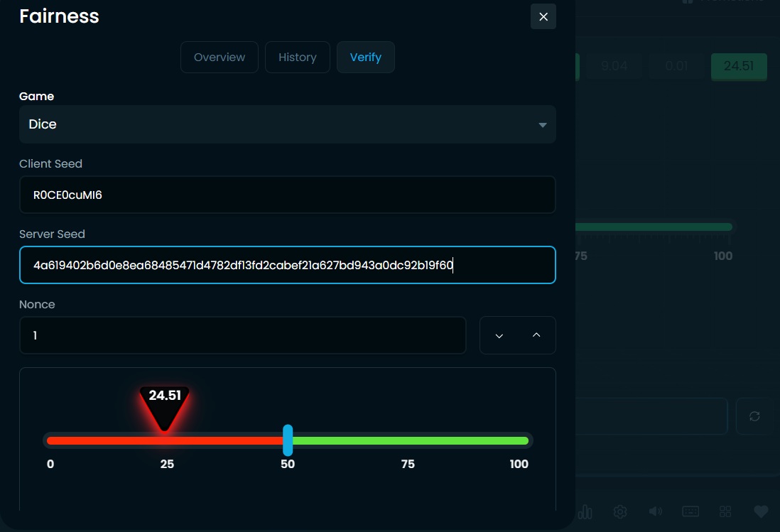Switch to the Overview tab
Image resolution: width=780 pixels, height=532 pixels.
pos(220,57)
